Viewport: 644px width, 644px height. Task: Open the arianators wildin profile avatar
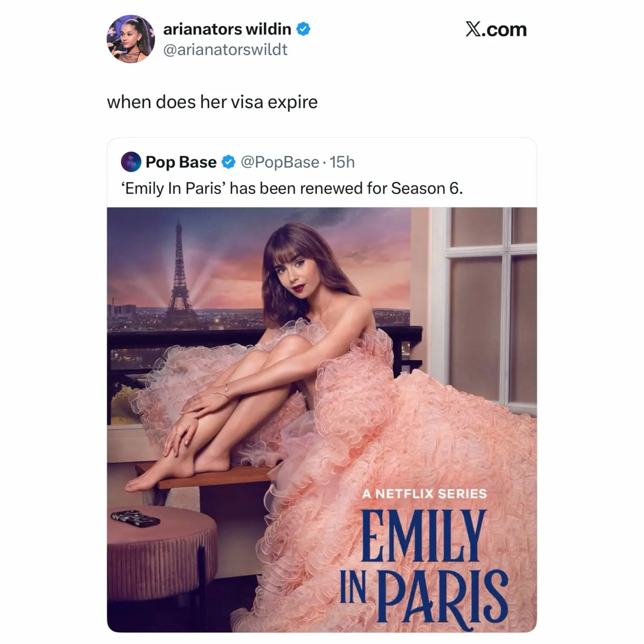coord(131,39)
